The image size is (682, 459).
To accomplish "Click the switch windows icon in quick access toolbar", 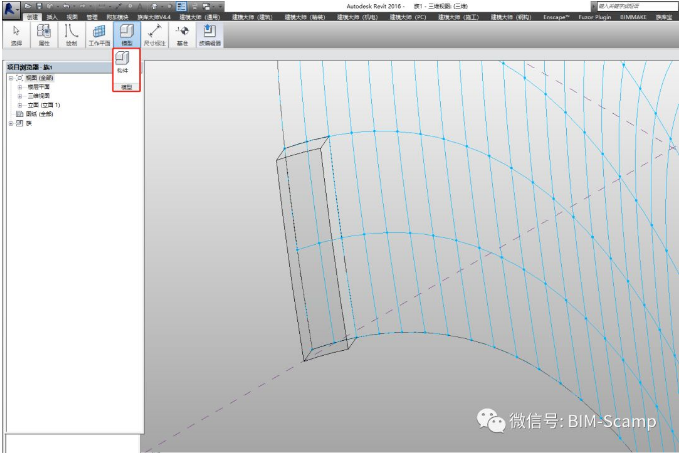I will (207, 6).
